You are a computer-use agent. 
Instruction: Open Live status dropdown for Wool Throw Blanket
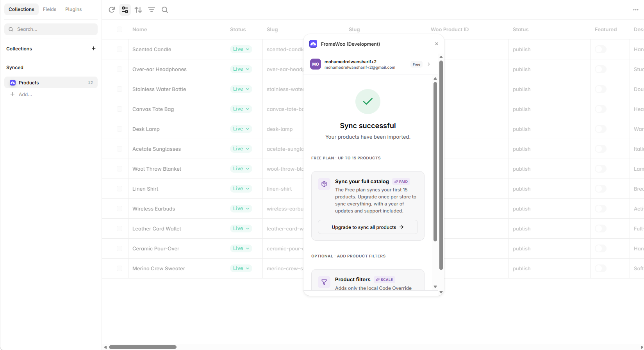[241, 169]
